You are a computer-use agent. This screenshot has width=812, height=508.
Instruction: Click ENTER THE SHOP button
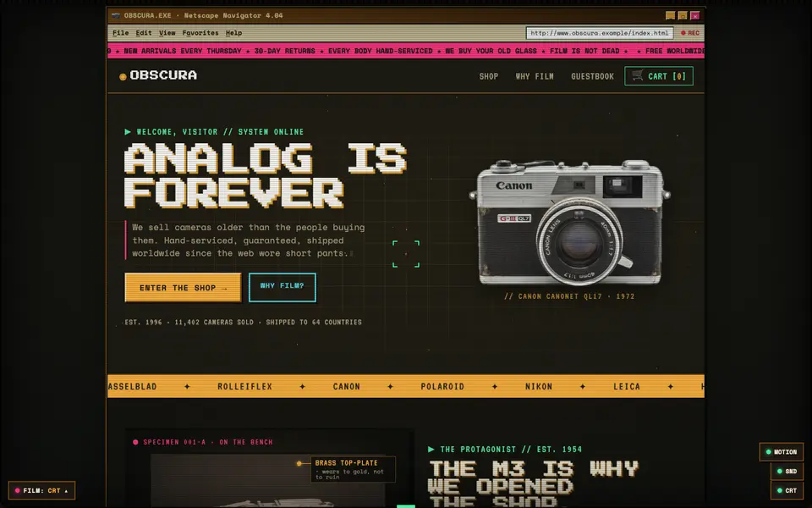183,288
